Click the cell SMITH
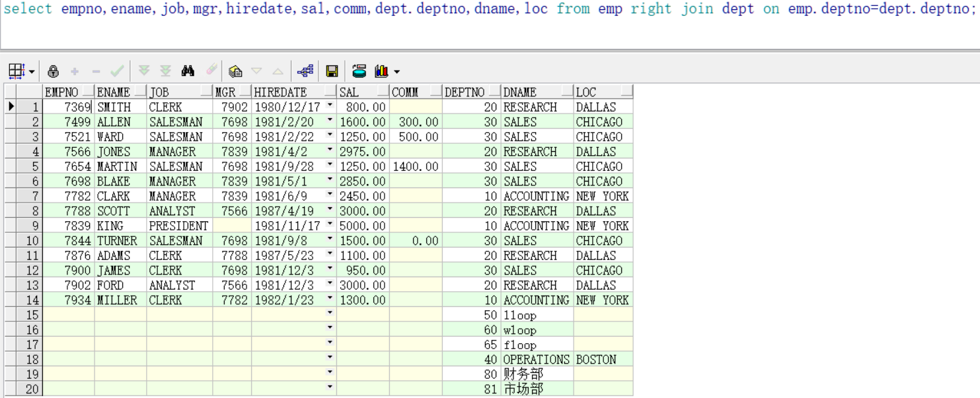 tap(121, 107)
